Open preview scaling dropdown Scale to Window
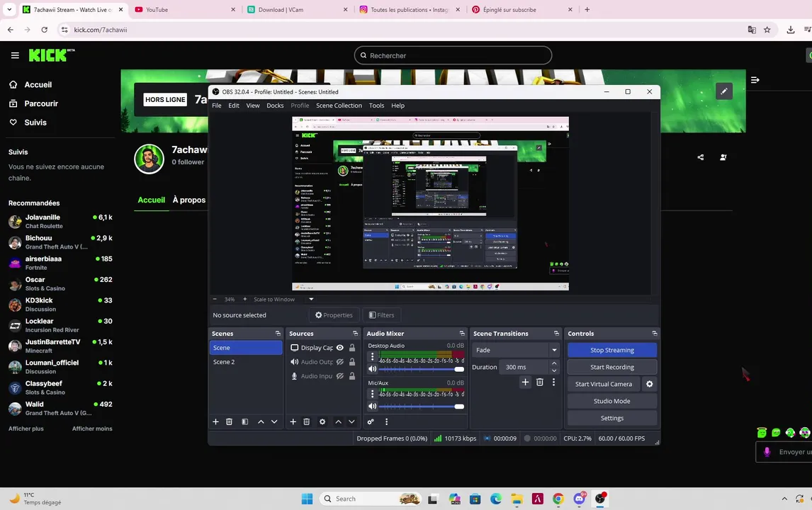Screen dimensions: 812x510 (284, 299)
